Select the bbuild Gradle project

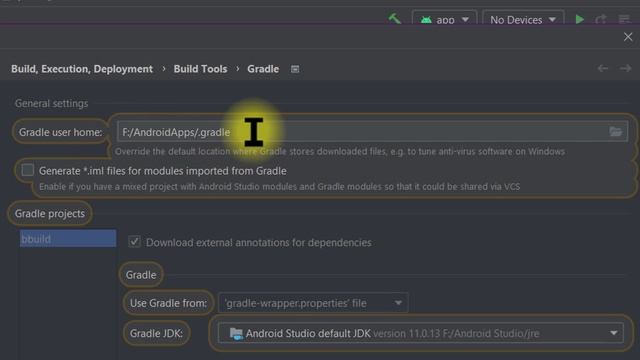point(68,239)
